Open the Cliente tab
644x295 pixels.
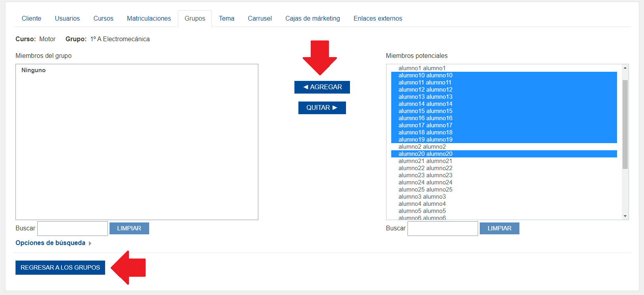coord(31,19)
